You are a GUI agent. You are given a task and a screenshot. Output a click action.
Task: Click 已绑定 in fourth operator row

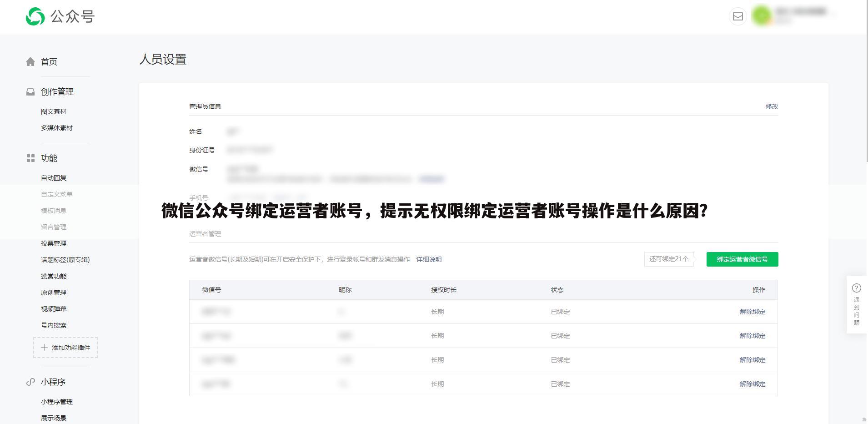click(560, 384)
